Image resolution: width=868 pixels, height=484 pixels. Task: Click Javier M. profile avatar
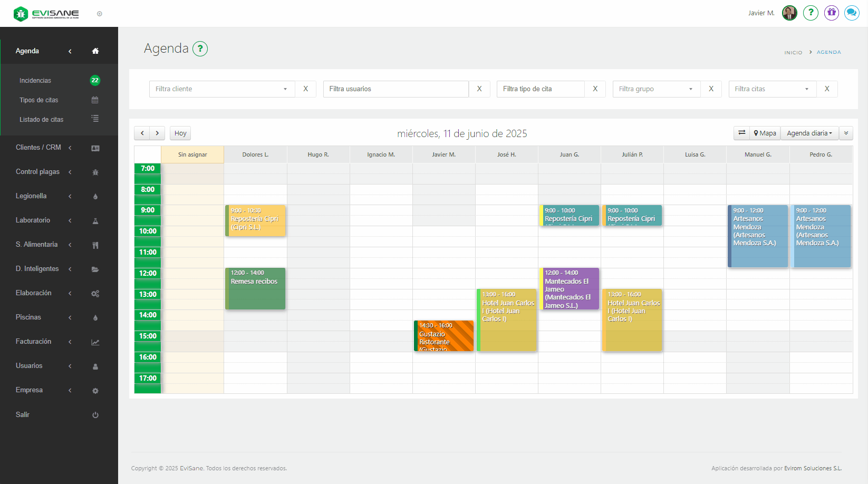point(789,13)
